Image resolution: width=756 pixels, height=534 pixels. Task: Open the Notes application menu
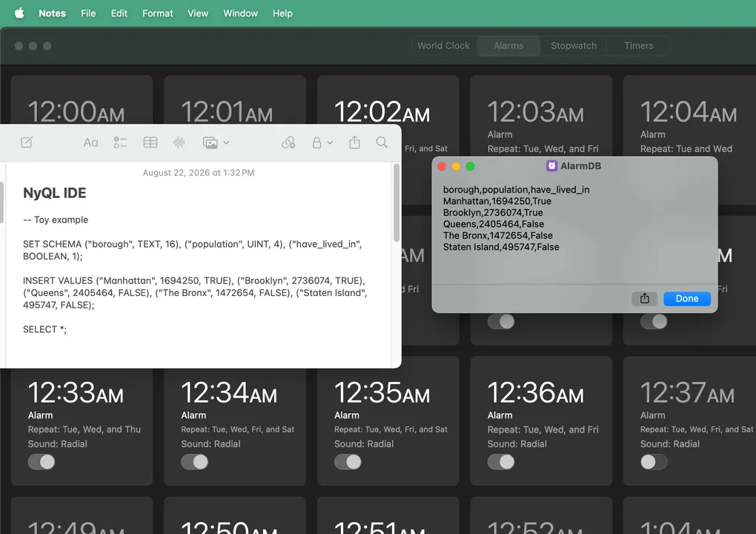pos(52,13)
